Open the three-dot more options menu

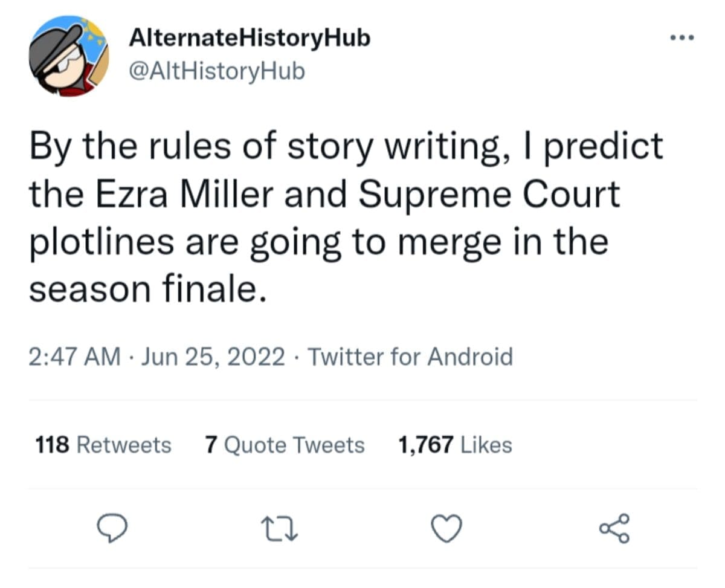coord(683,38)
